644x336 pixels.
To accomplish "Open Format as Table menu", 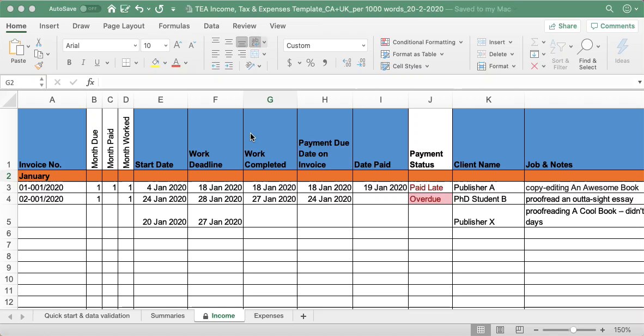I will pos(412,54).
